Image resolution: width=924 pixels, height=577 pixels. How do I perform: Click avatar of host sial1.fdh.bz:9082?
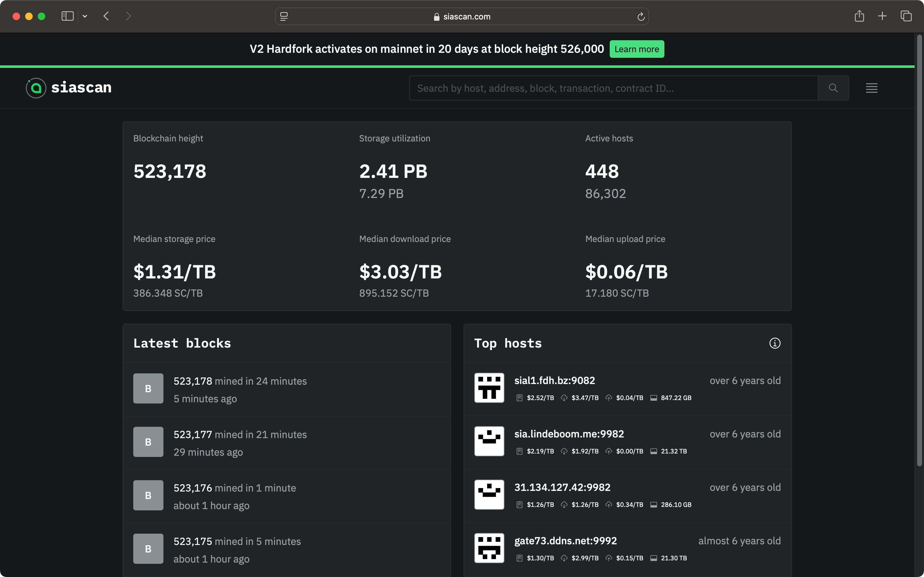pos(489,388)
